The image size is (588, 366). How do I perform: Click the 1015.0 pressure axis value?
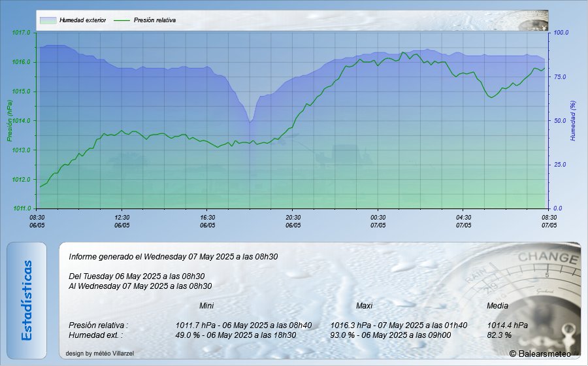tap(21, 91)
